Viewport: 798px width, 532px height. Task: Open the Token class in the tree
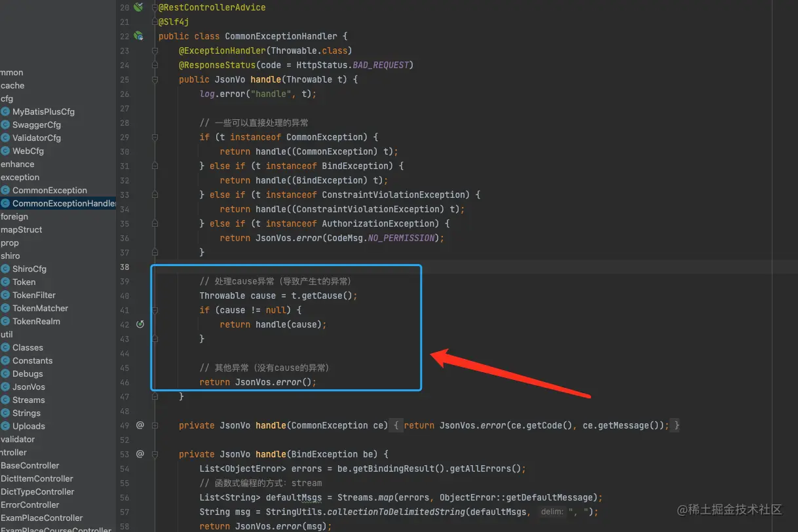[x=24, y=282]
